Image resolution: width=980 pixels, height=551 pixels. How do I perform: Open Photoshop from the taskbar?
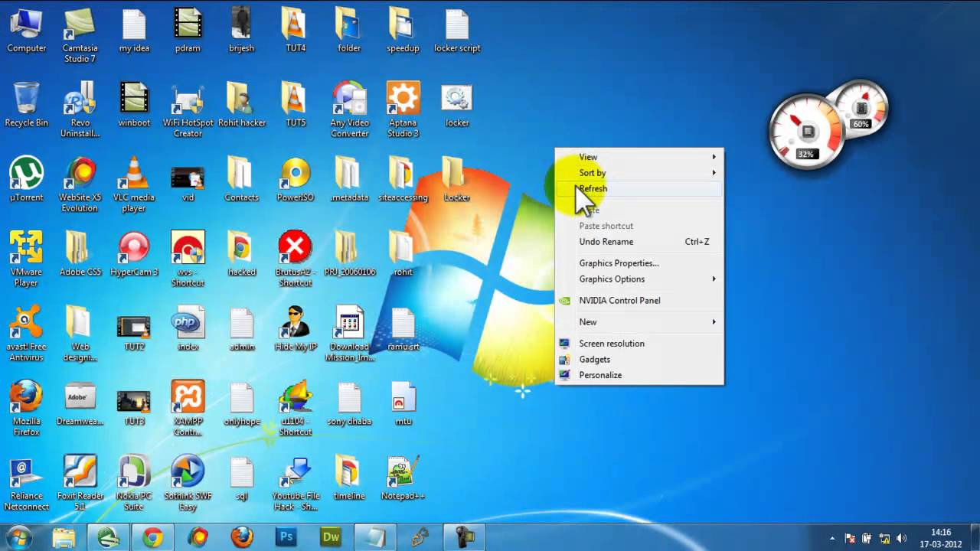tap(286, 537)
